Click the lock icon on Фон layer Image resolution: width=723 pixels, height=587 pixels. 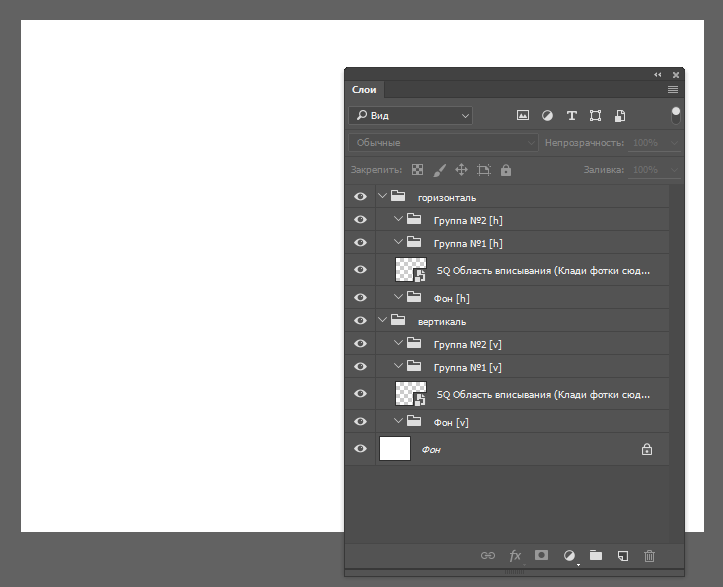[x=647, y=449]
